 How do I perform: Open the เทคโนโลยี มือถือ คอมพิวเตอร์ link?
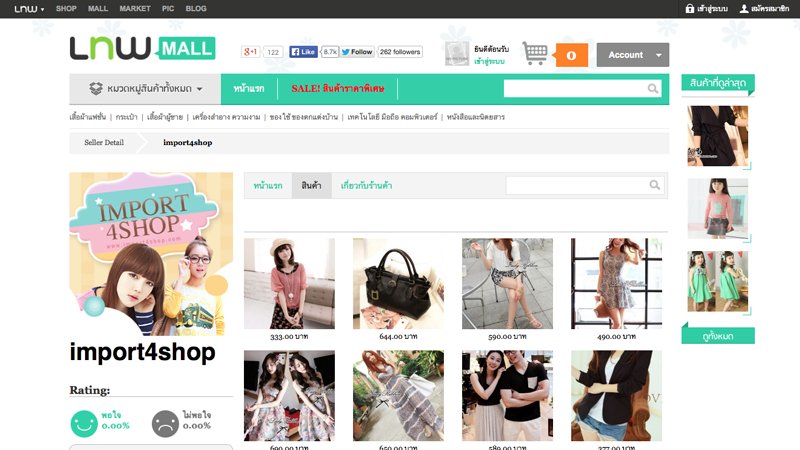point(392,117)
